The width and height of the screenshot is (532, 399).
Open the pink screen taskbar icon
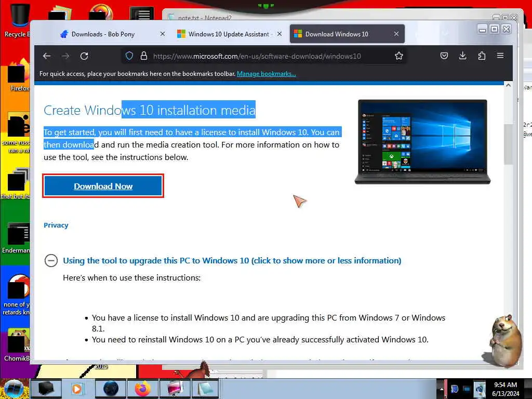pyautogui.click(x=175, y=389)
